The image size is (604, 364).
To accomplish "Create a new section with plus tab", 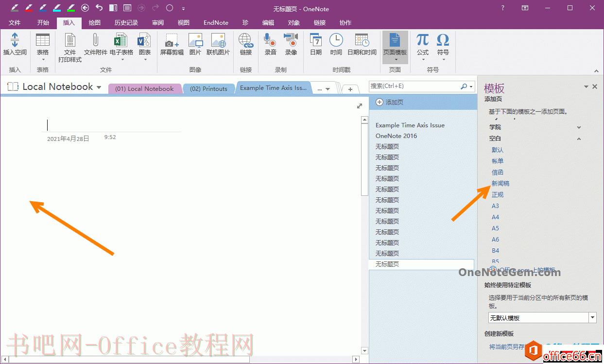I will coord(350,89).
